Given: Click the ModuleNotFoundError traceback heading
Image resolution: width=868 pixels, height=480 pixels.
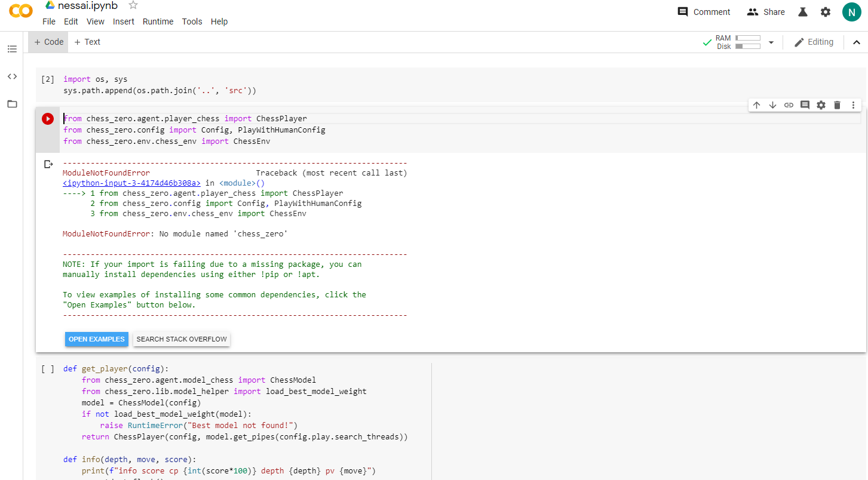Looking at the screenshot, I should tap(106, 173).
